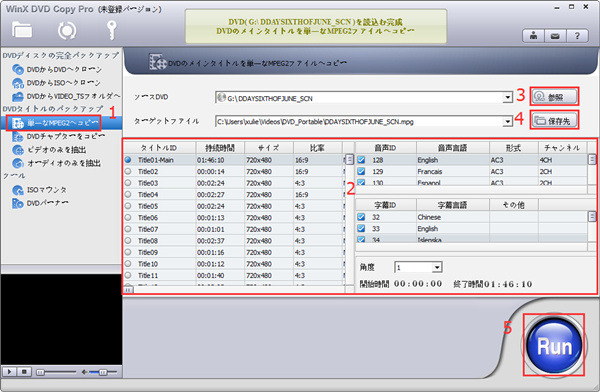This screenshot has height=392, width=600.
Task: Select DVDチャプターをコピー mode
Action: [58, 136]
